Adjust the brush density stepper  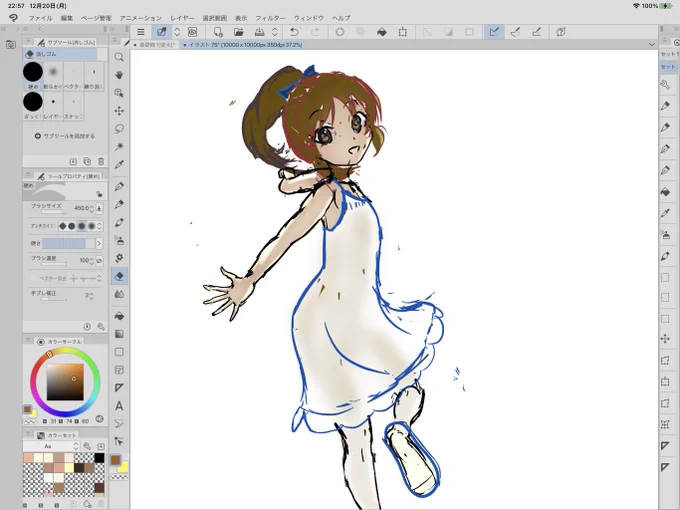[92, 261]
